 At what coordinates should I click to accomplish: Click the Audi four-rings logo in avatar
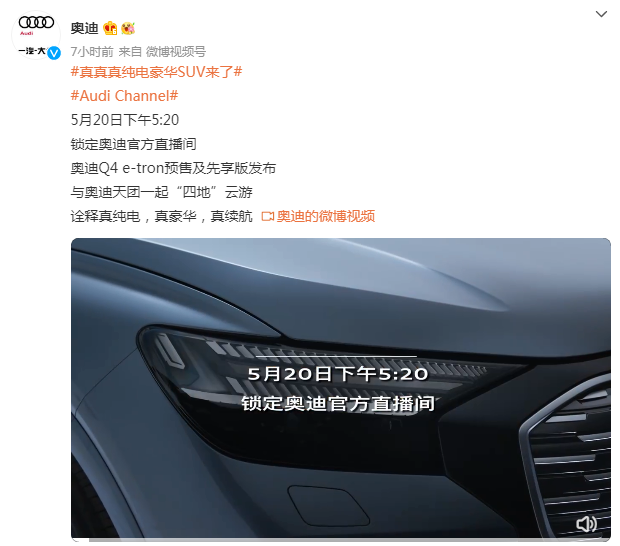click(36, 22)
